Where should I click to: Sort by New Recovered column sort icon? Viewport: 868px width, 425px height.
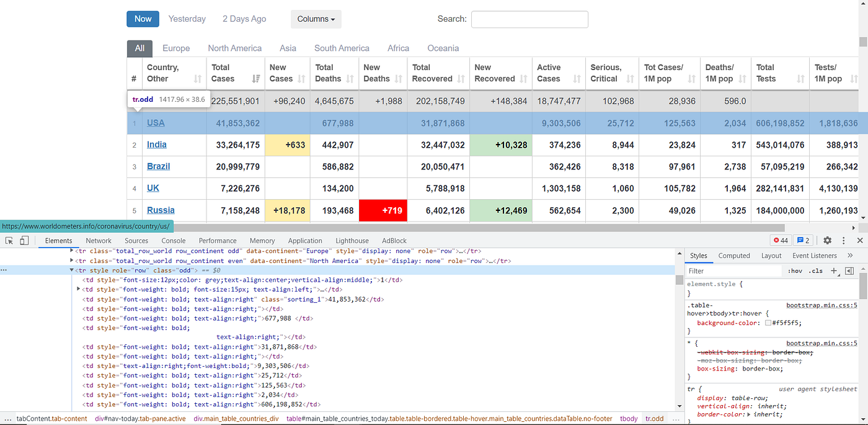[x=524, y=79]
